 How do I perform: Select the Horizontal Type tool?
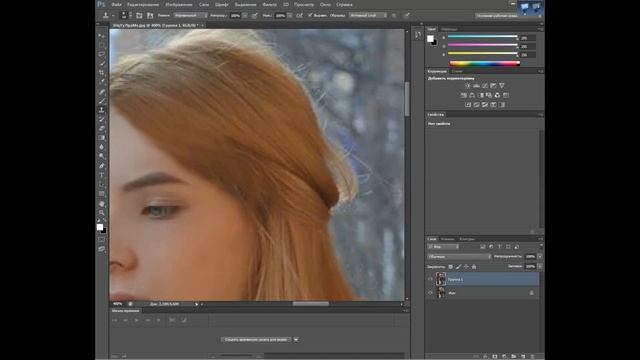pos(101,175)
